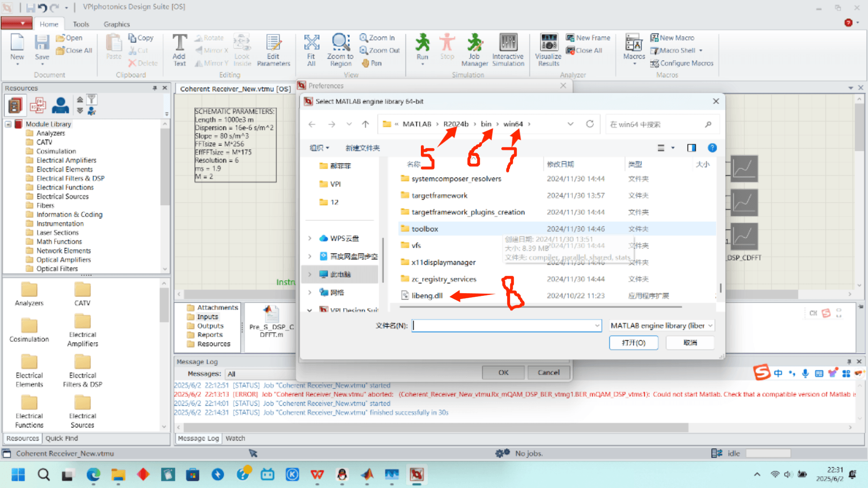The width and height of the screenshot is (868, 488).
Task: Open the file type filter dropdown
Action: coord(661,325)
